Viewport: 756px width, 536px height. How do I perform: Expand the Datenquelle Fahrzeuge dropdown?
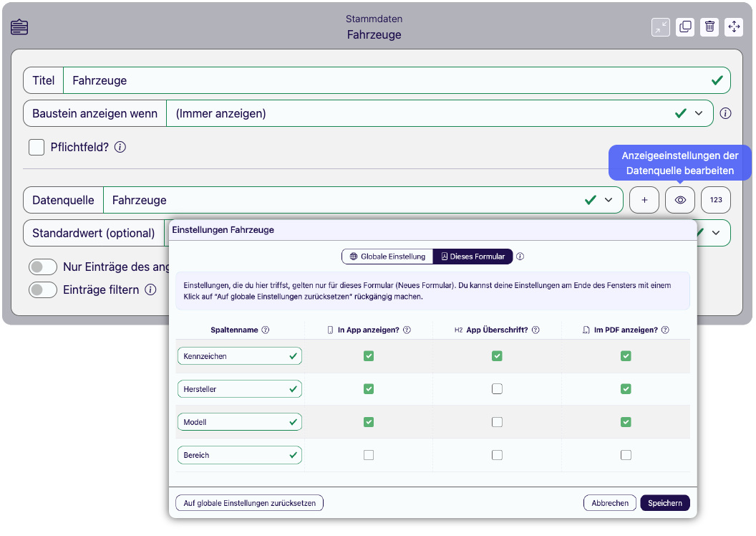[x=609, y=200]
